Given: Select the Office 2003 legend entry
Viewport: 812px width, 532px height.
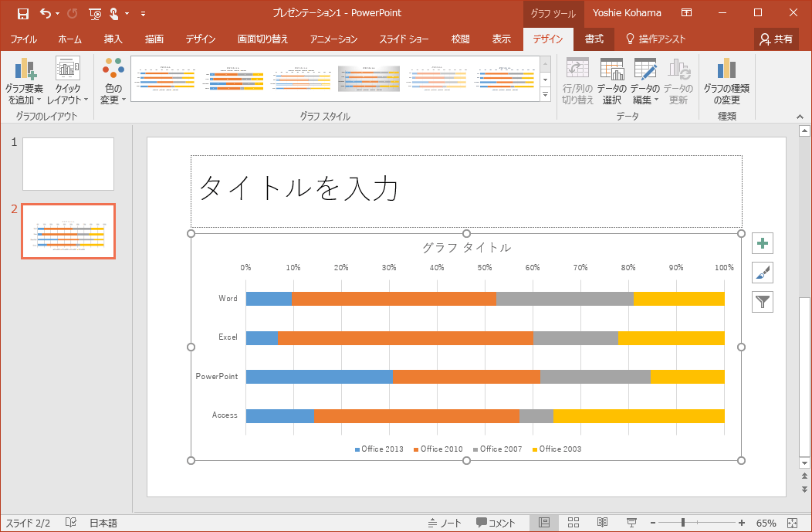Looking at the screenshot, I should [x=557, y=449].
